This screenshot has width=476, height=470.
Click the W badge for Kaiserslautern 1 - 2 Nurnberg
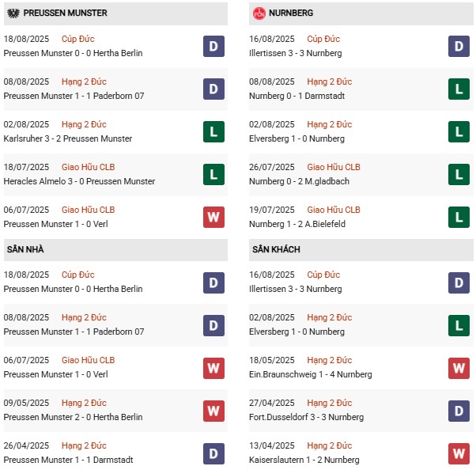(x=459, y=454)
